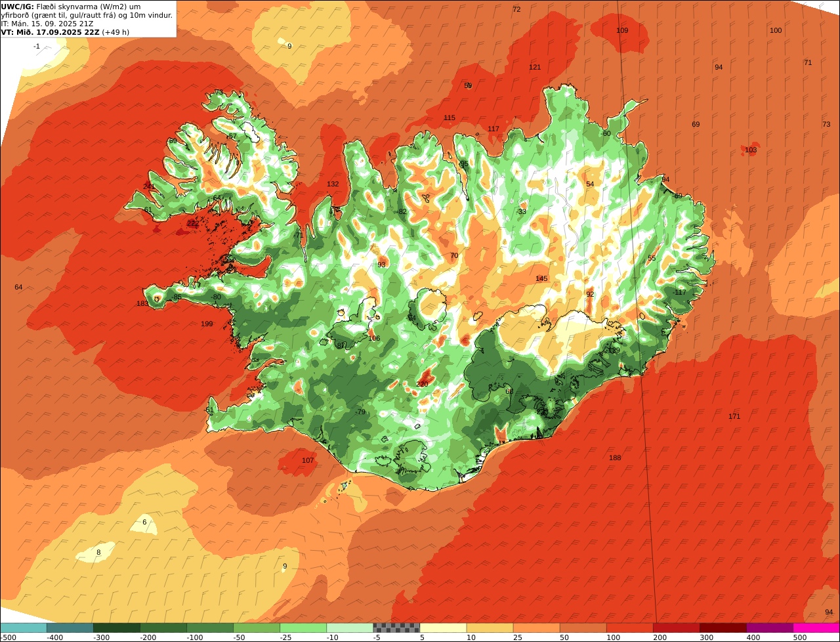Click the checkered -5 to 5 legend swatch
This screenshot has height=642, width=840.
[x=396, y=628]
